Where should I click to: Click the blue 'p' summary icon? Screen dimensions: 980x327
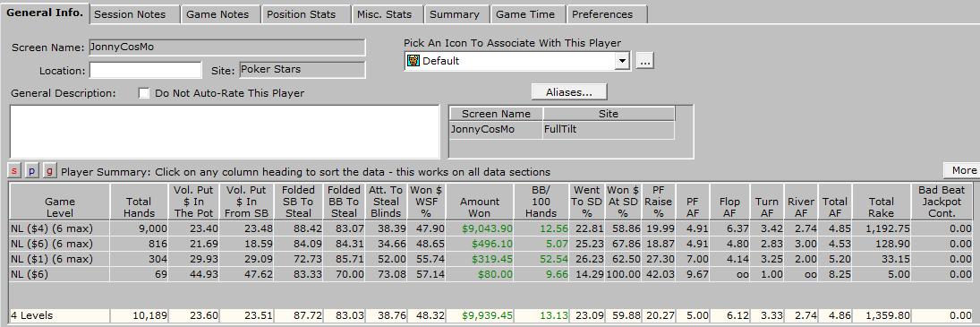coord(32,171)
